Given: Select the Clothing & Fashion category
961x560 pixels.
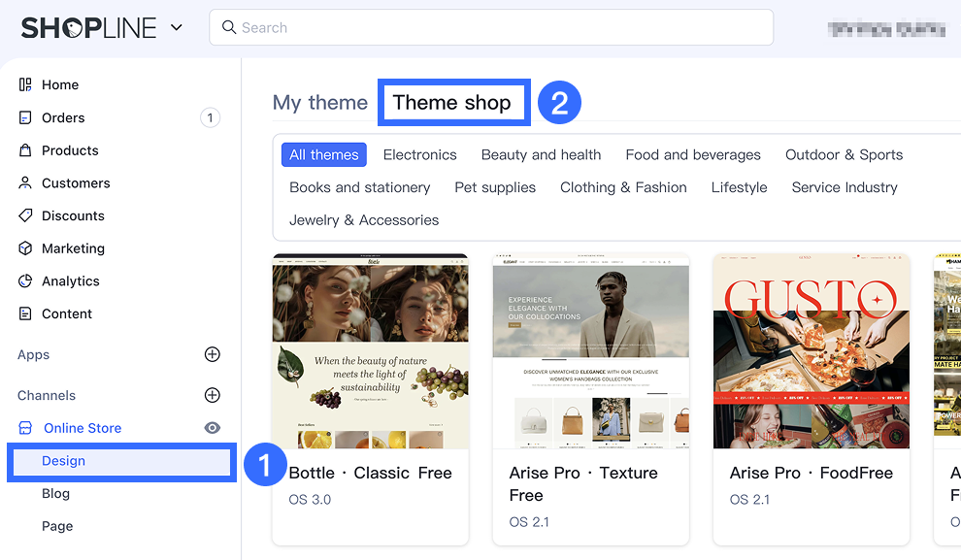Looking at the screenshot, I should (623, 187).
